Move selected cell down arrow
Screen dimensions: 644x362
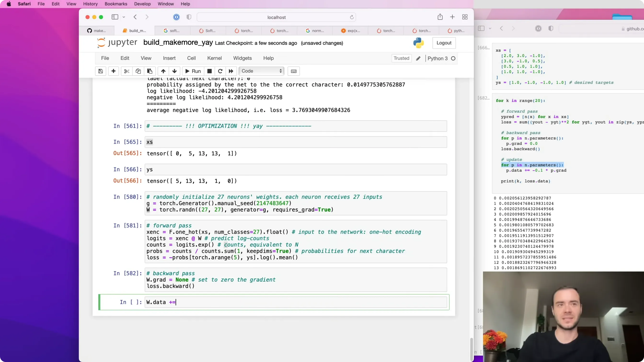click(x=174, y=71)
